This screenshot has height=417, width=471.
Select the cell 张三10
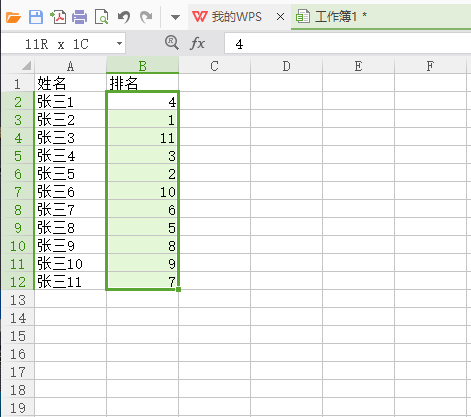tap(70, 263)
